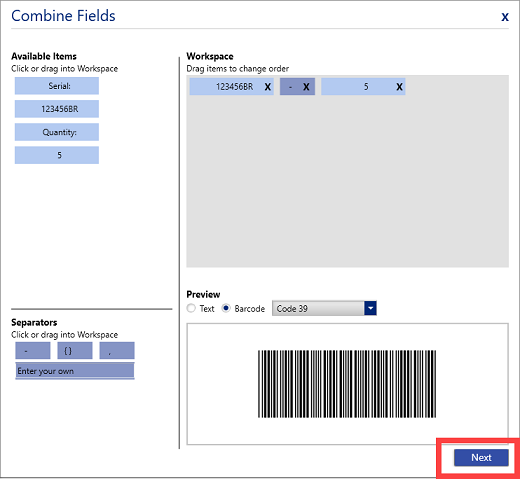520x479 pixels.
Task: Click the barcode preview image
Action: point(347,384)
